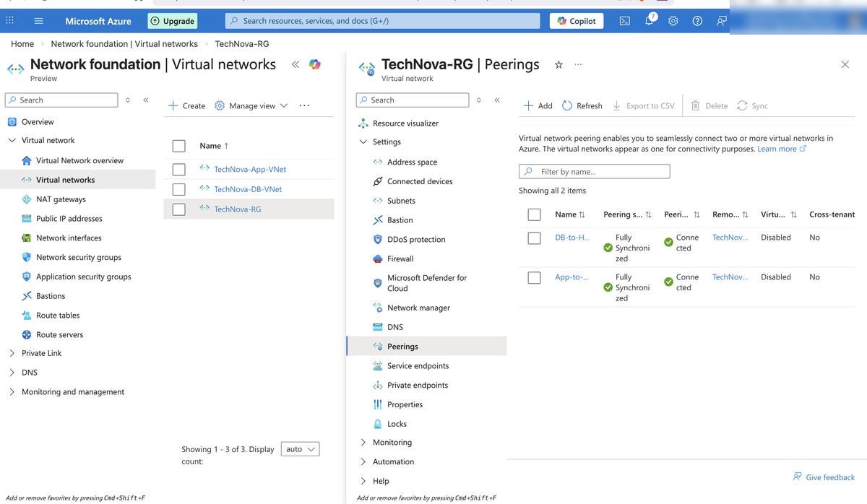Open the Display count auto dropdown

(300, 449)
